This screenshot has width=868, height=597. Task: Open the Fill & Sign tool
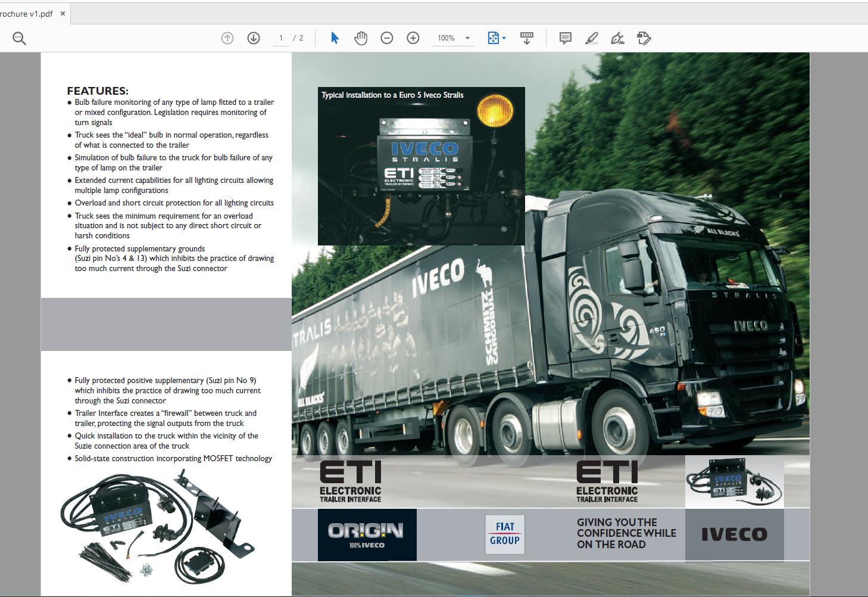(x=617, y=38)
